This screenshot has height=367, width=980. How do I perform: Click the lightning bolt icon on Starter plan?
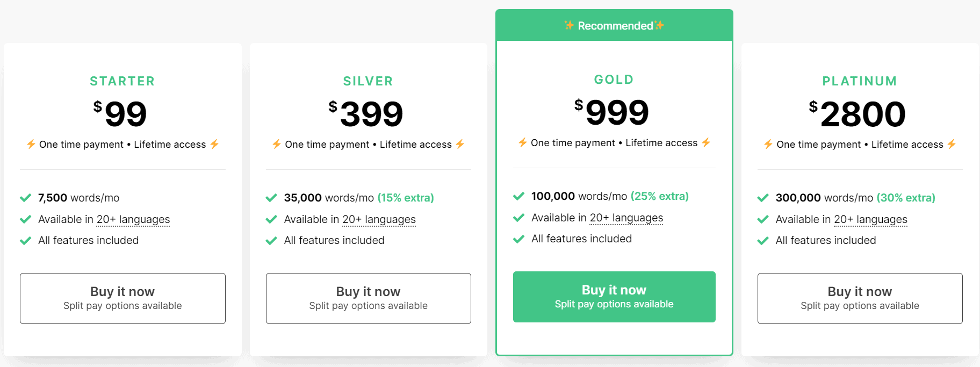click(31, 144)
